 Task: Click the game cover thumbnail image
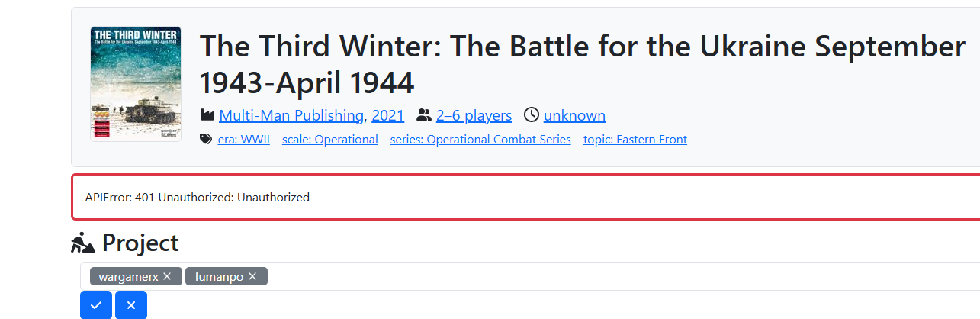[136, 84]
